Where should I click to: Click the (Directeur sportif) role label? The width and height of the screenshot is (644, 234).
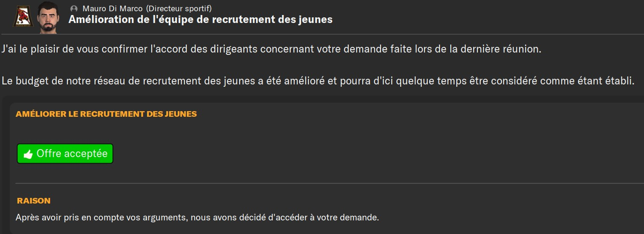pos(179,8)
